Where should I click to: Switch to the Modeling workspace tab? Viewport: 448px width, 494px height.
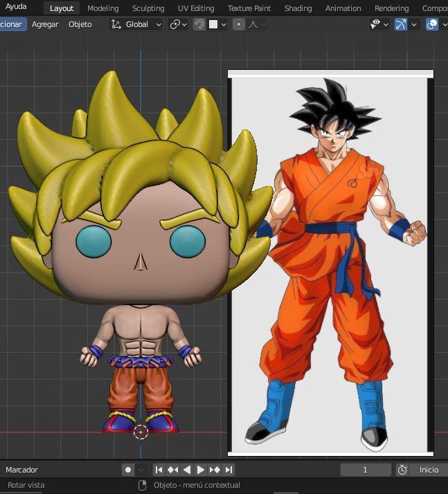102,8
